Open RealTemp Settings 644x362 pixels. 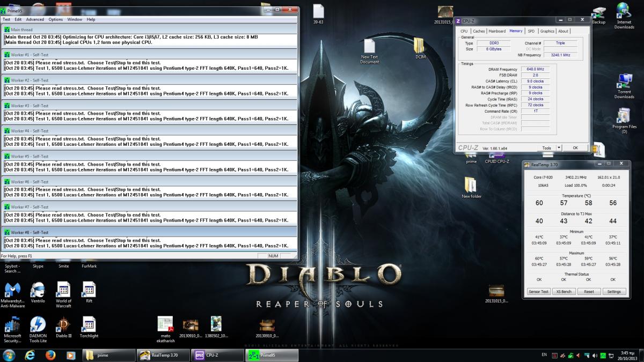click(614, 292)
